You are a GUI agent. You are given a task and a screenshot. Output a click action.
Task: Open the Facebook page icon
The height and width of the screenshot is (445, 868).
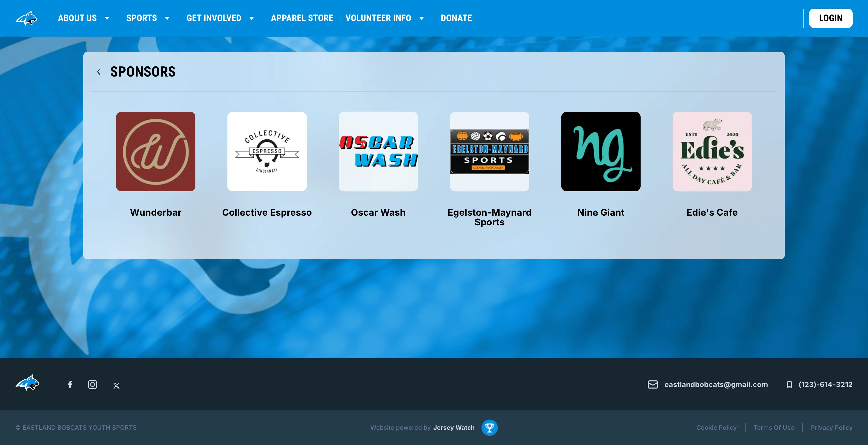70,385
